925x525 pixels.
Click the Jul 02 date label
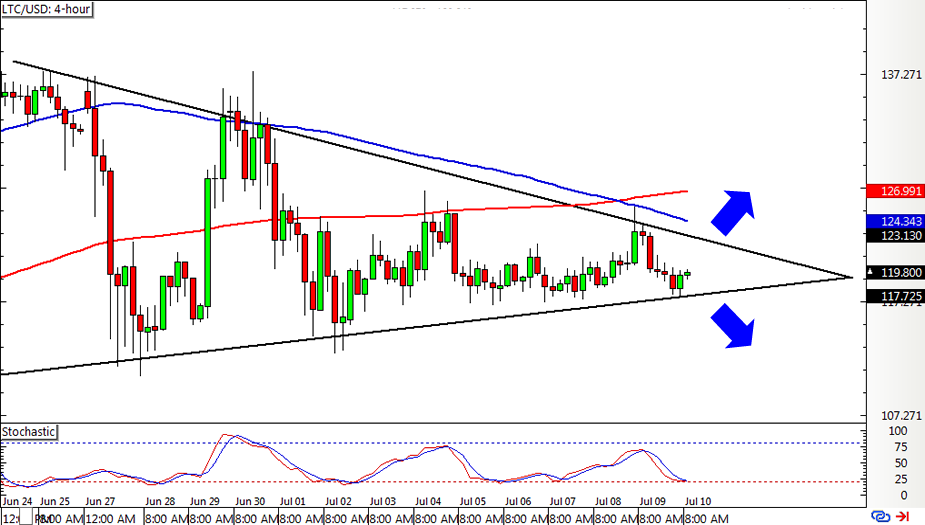pos(338,501)
